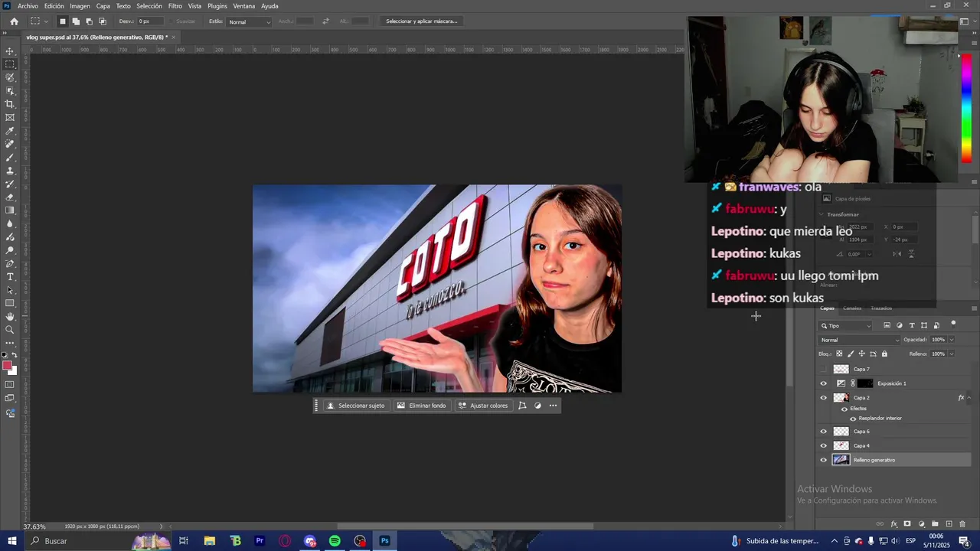Add layer style fx icon at panel bottom
The width and height of the screenshot is (980, 551).
(x=893, y=524)
